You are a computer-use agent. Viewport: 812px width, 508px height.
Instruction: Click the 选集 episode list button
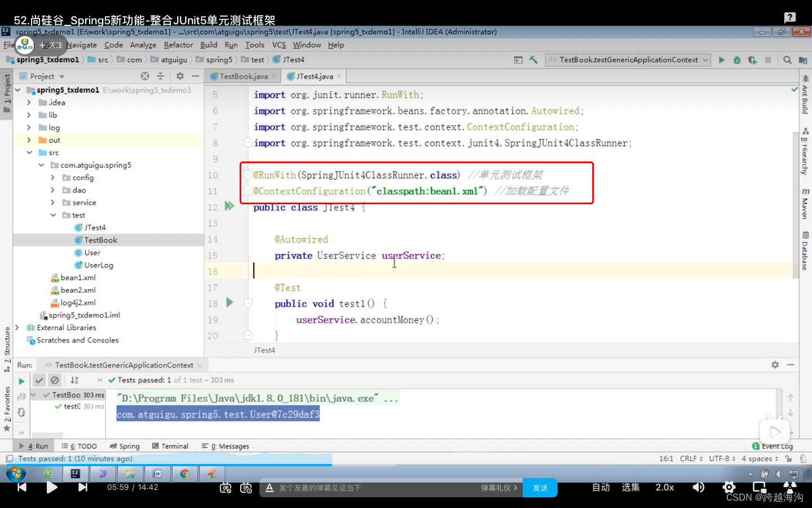point(630,487)
